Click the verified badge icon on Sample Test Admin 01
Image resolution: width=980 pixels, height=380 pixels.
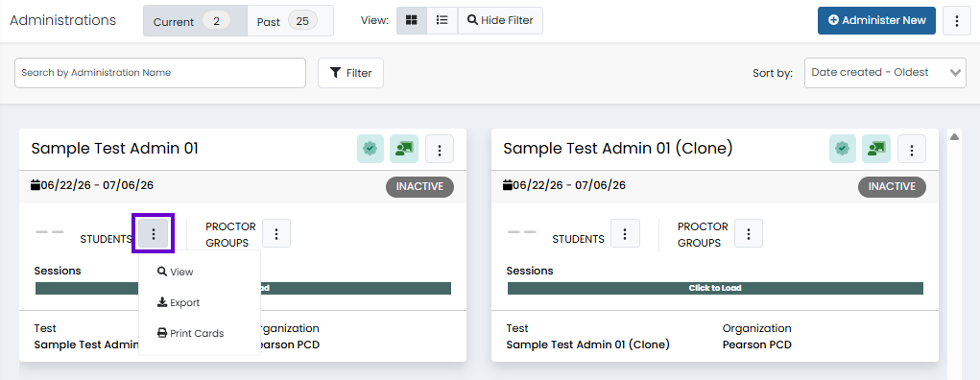click(370, 149)
